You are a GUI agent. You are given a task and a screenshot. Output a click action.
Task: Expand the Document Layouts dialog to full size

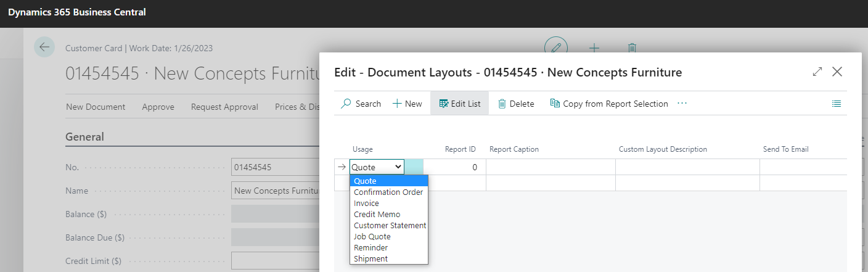(x=817, y=72)
